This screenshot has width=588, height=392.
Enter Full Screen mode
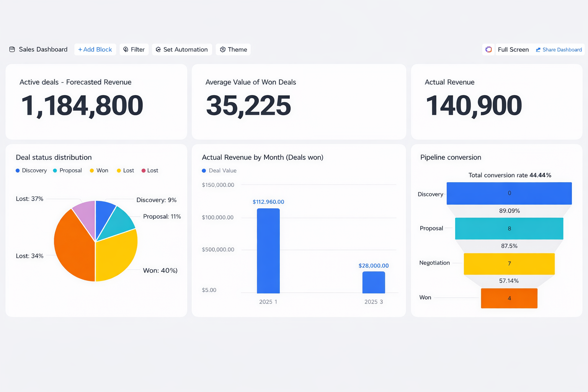[513, 49]
